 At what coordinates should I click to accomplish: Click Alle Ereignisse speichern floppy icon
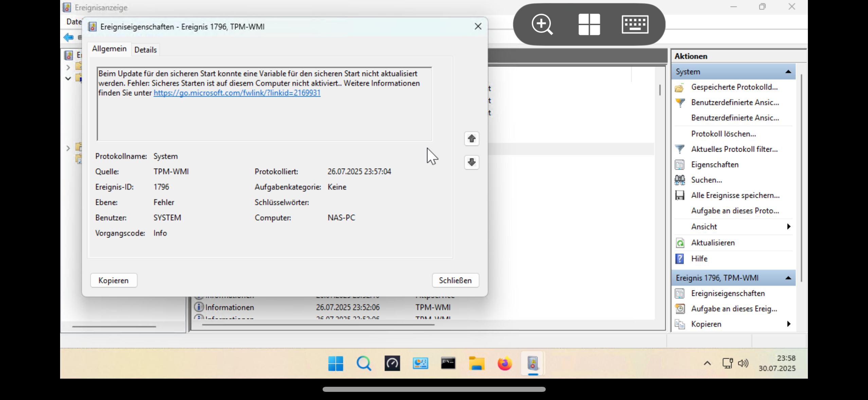point(680,195)
